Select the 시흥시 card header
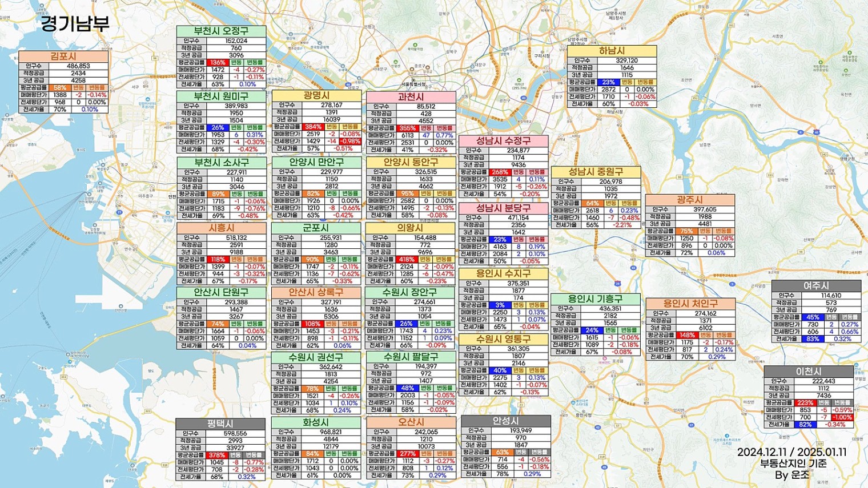The width and height of the screenshot is (868, 488). click(221, 228)
